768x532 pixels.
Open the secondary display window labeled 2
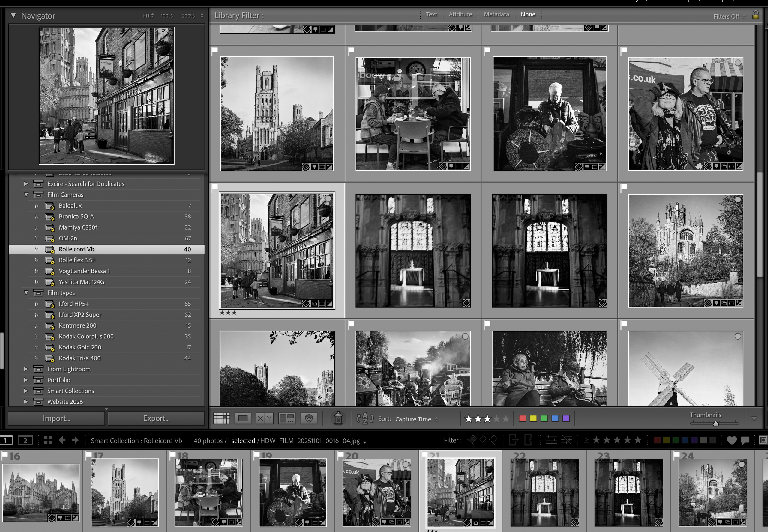coord(25,440)
